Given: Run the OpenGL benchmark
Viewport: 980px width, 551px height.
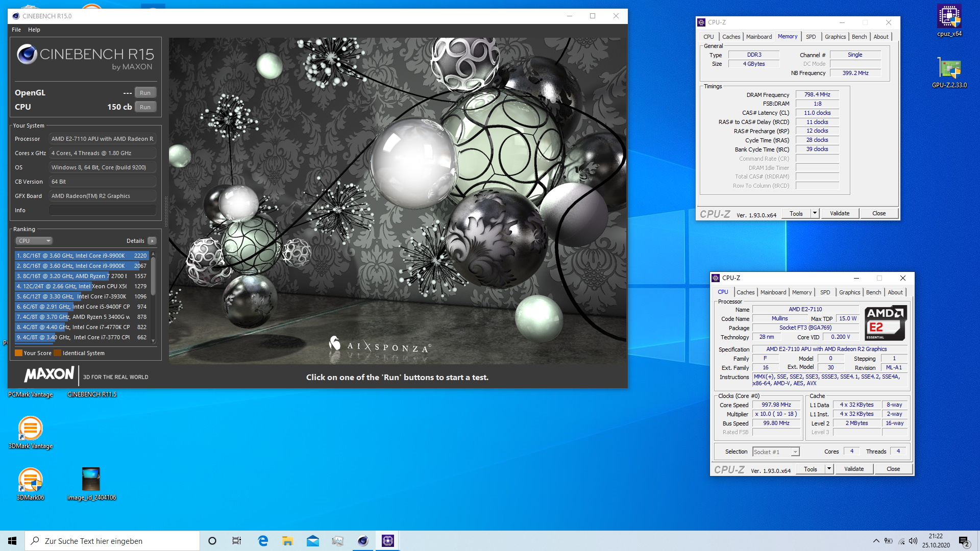Looking at the screenshot, I should [x=145, y=93].
